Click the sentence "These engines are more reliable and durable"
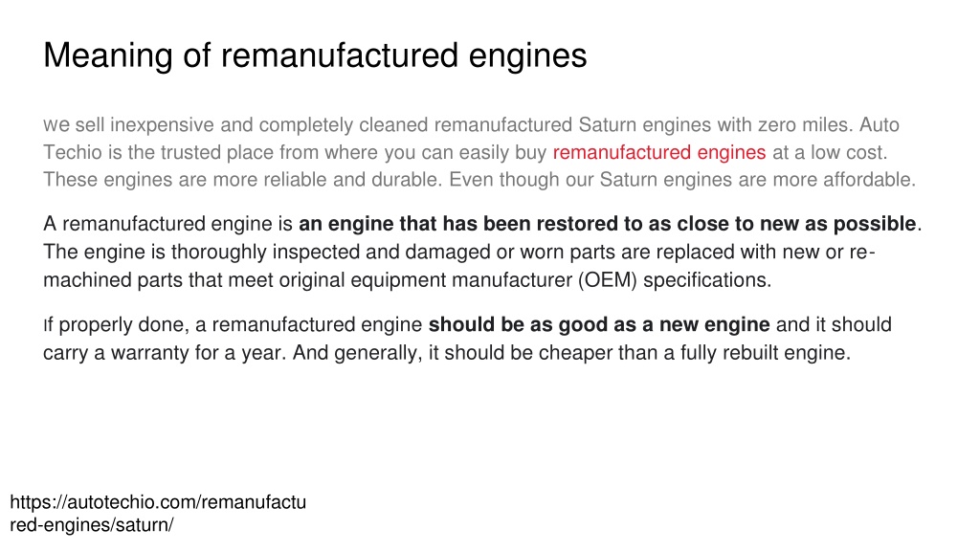980x551 pixels. point(242,180)
